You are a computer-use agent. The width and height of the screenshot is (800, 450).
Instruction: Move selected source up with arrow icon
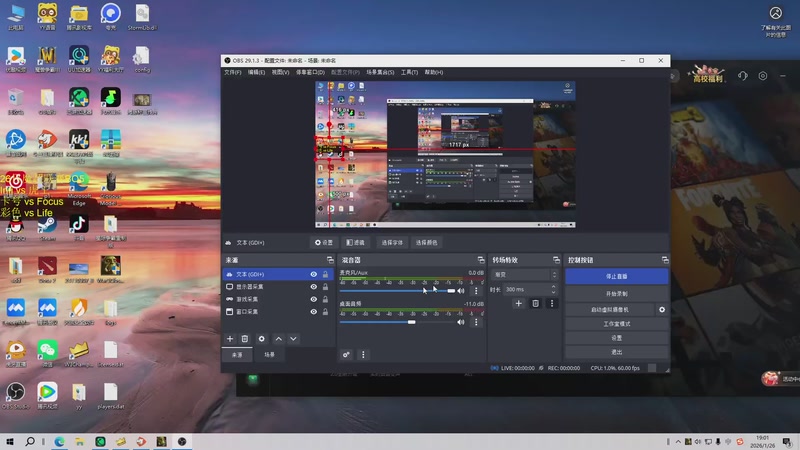279,339
